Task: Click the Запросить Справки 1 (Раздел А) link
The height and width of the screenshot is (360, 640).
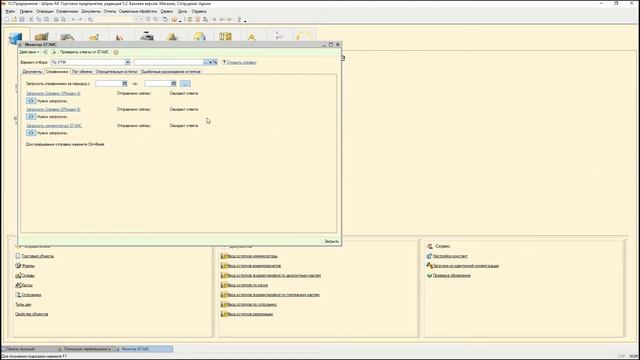Action: click(53, 93)
